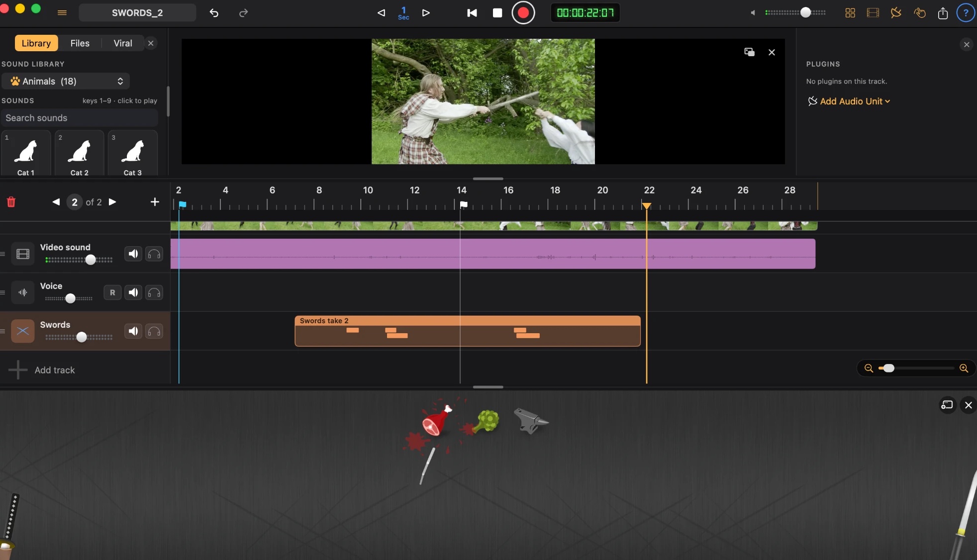The width and height of the screenshot is (977, 560).
Task: Play the Cat 2 sound
Action: (80, 153)
